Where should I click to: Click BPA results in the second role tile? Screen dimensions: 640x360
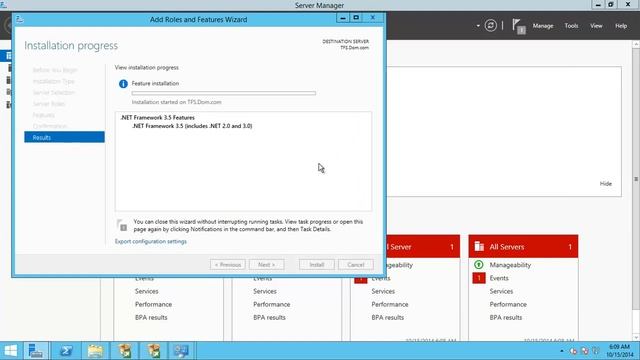click(269, 318)
